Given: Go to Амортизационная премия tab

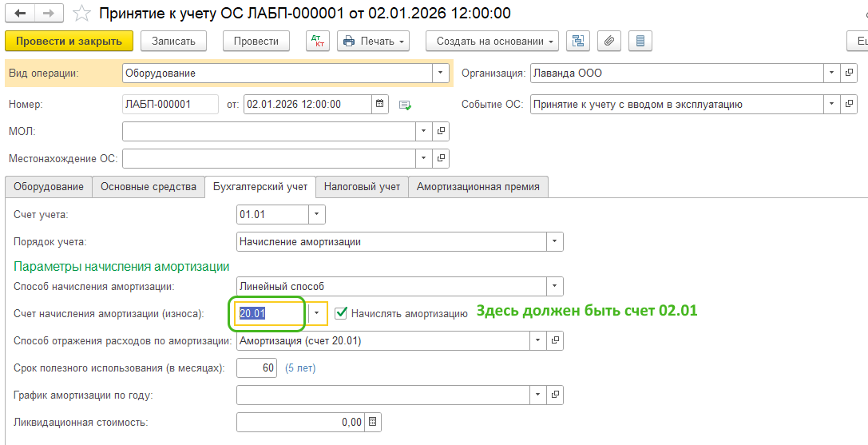Looking at the screenshot, I should pyautogui.click(x=478, y=187).
